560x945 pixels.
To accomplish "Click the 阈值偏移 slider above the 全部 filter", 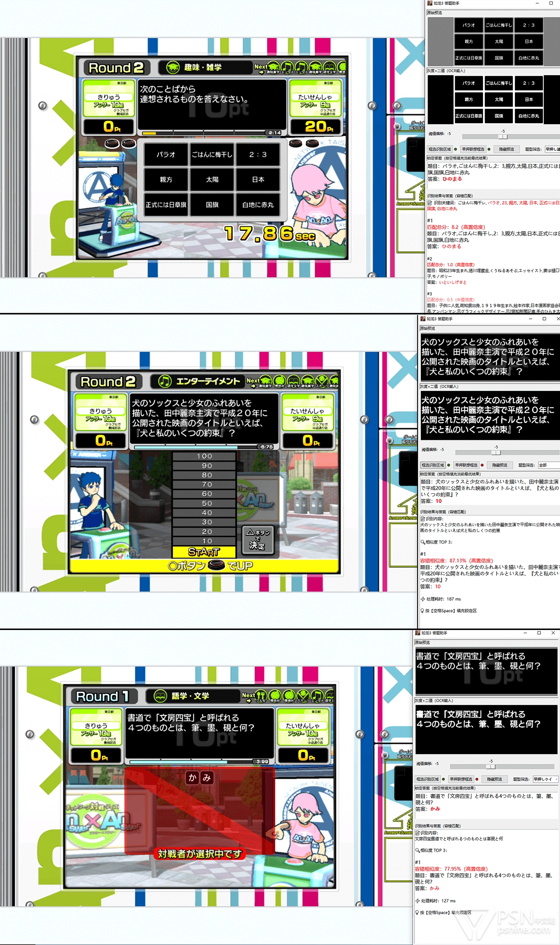I will click(x=496, y=453).
